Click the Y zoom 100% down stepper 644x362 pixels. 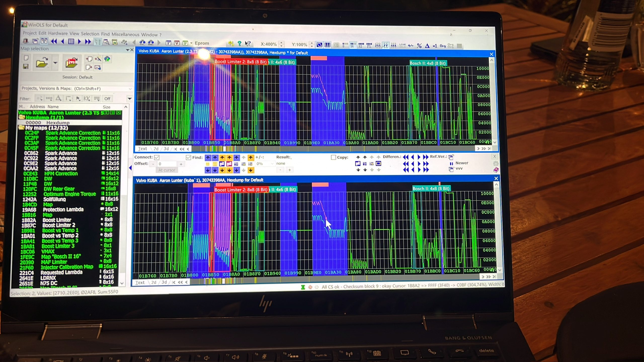pos(312,47)
